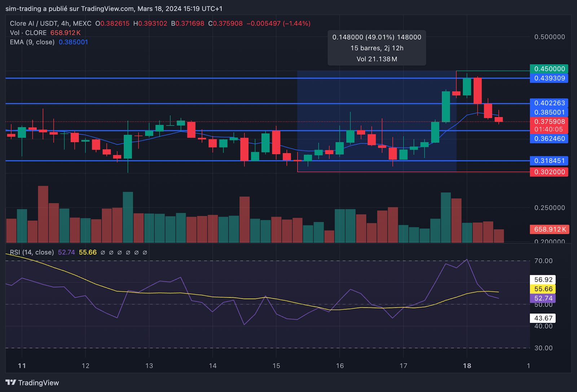Screen dimensions: 577x392
Task: Click the green 0.450000 price label
Action: (549, 69)
